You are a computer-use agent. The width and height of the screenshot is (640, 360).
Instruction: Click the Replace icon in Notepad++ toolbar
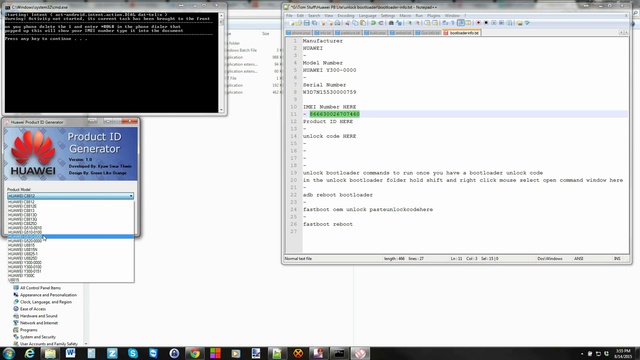click(x=399, y=23)
